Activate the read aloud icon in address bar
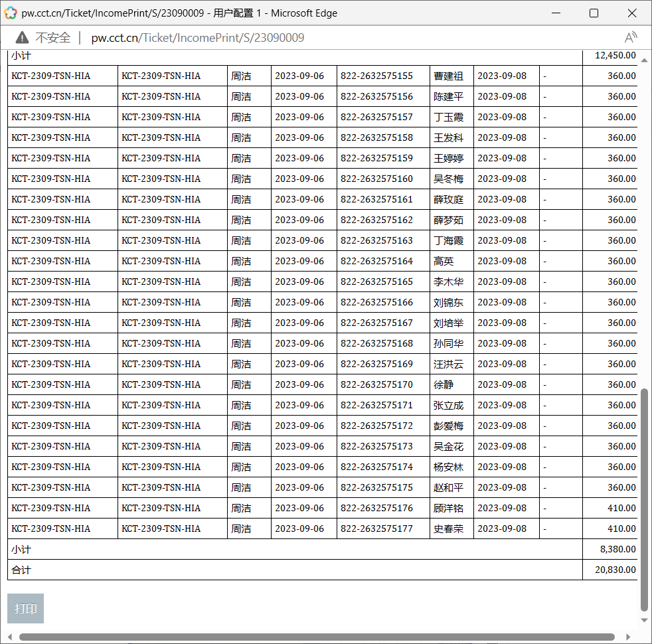This screenshot has height=644, width=652. (630, 38)
